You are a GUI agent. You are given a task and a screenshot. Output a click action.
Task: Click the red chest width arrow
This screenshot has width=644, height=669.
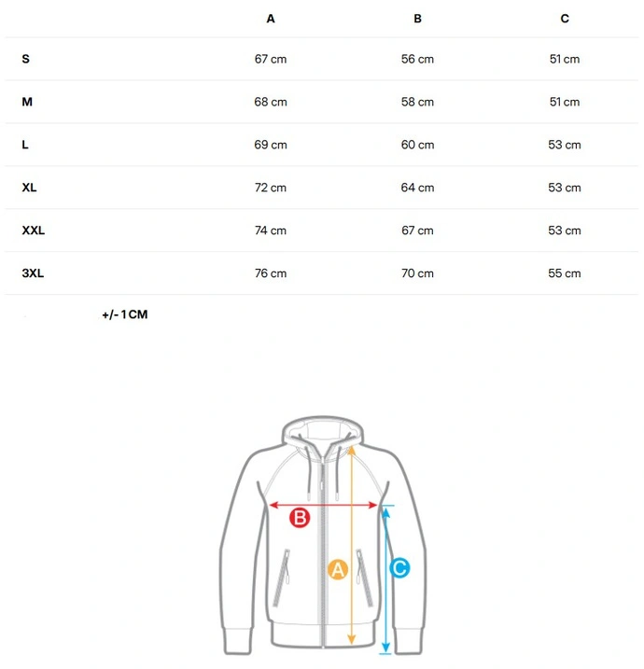(x=323, y=505)
